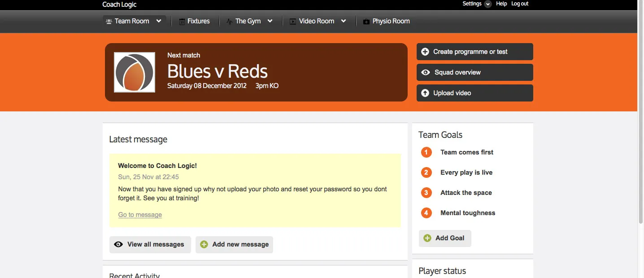Click the Team Room people icon
Viewport: 644px width, 278px height.
(x=109, y=21)
